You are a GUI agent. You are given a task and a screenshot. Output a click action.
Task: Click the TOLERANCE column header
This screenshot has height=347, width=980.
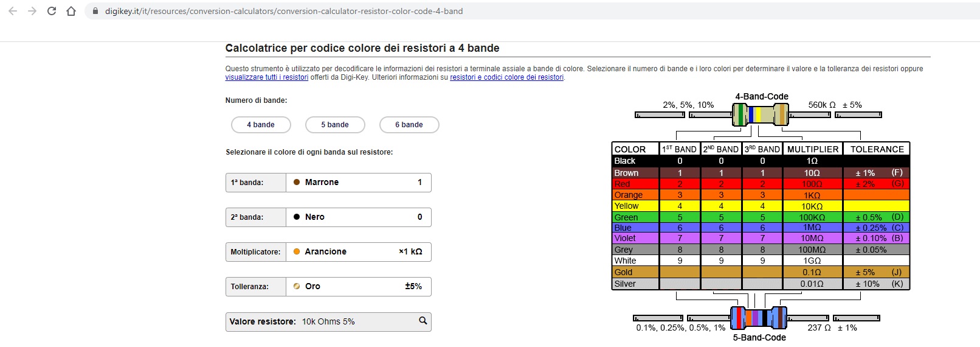(x=877, y=149)
